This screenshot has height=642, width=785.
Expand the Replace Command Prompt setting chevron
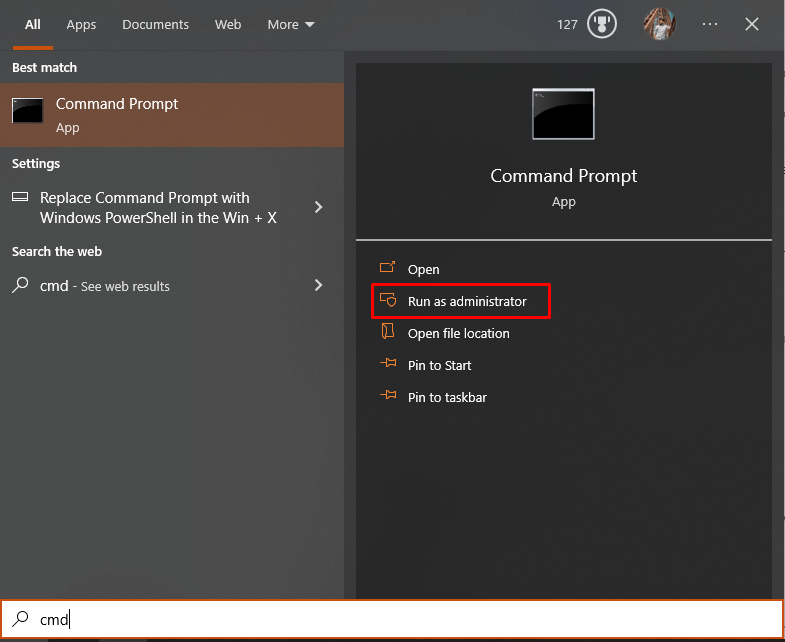[x=318, y=207]
